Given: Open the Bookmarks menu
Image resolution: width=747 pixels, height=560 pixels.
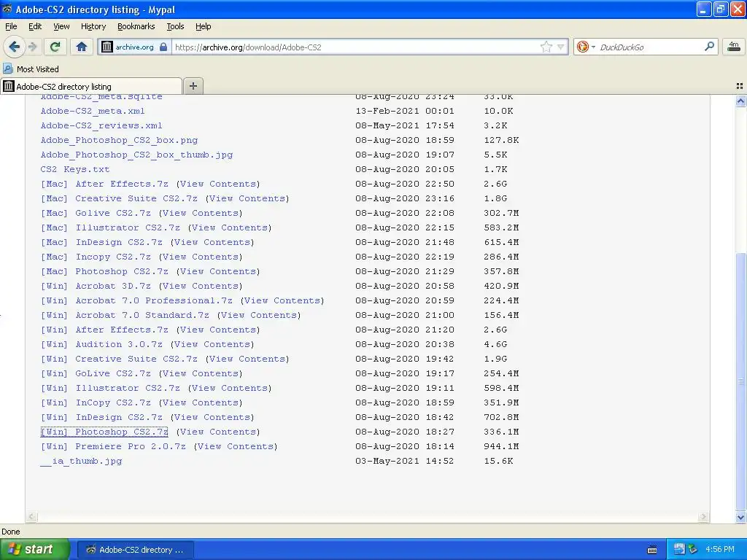Looking at the screenshot, I should click(136, 26).
